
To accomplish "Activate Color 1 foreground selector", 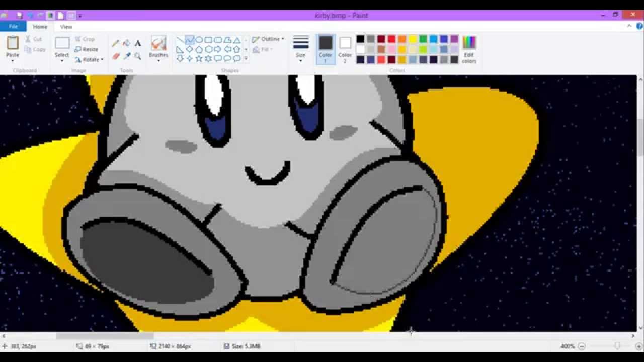I will tap(326, 49).
